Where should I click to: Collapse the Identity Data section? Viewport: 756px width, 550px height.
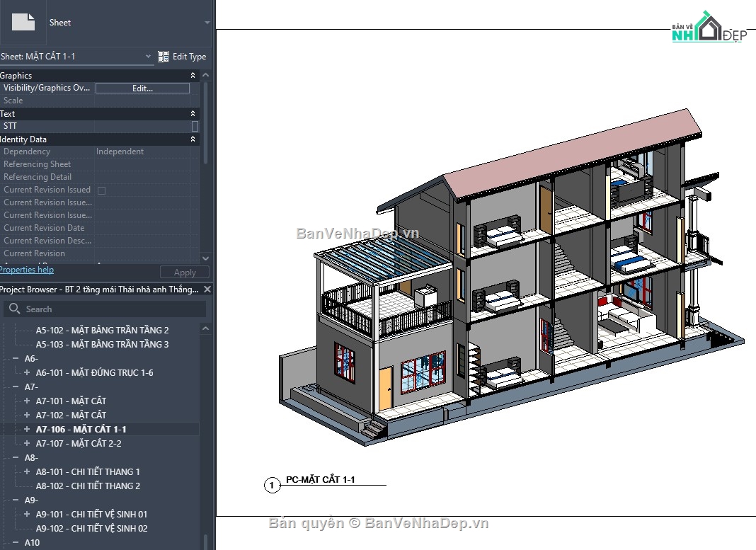(193, 139)
